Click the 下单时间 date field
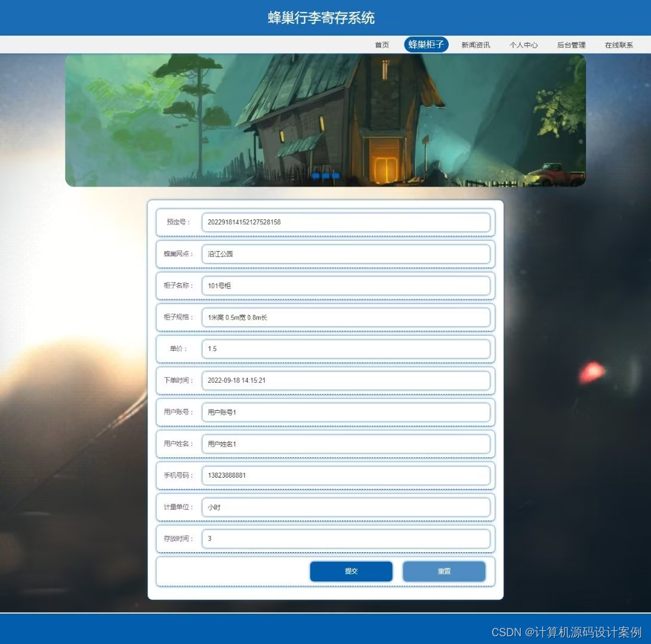Image resolution: width=651 pixels, height=644 pixels. click(346, 380)
